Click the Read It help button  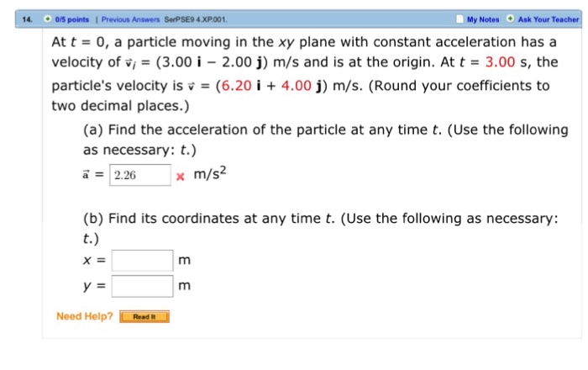[144, 317]
